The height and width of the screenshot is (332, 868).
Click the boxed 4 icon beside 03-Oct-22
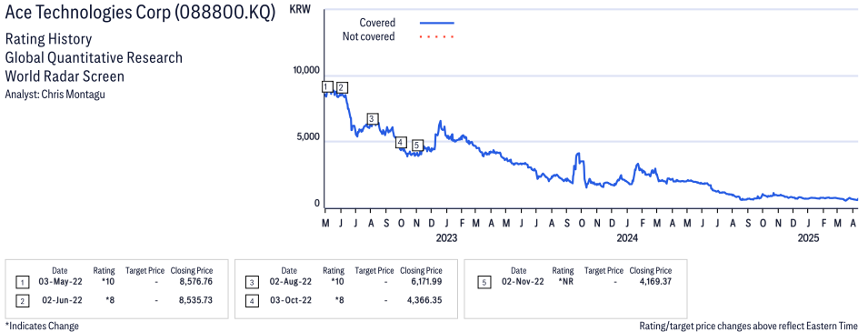pyautogui.click(x=251, y=300)
